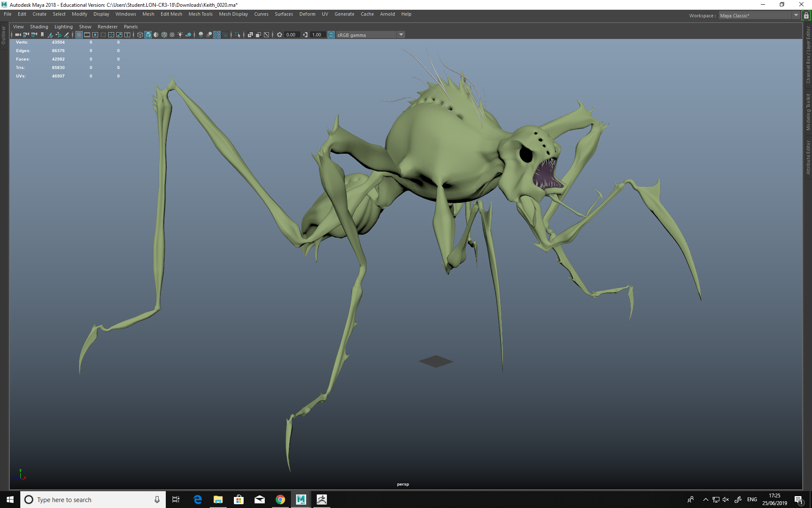
Task: Toggle the View Transform ON button
Action: tap(331, 35)
